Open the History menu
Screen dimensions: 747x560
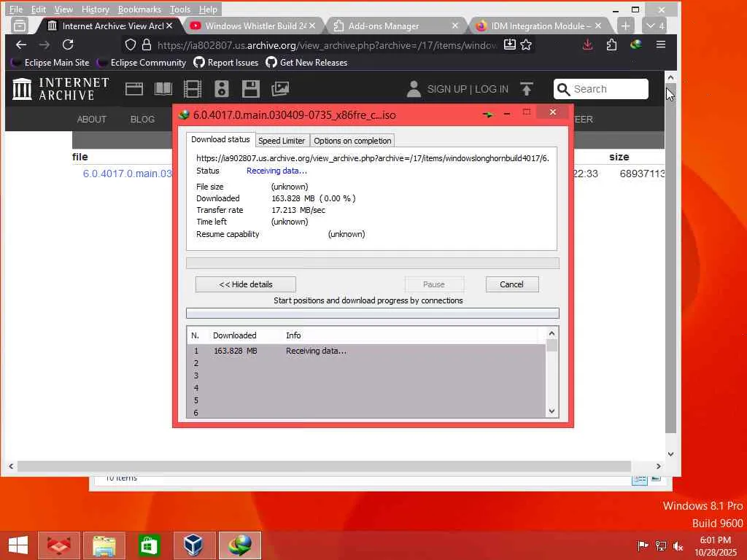pos(96,9)
